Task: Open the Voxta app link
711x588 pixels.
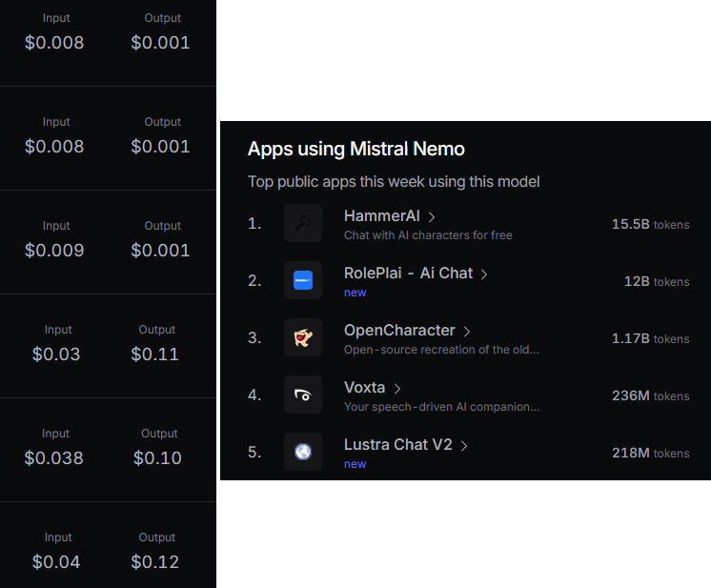Action: coord(365,388)
